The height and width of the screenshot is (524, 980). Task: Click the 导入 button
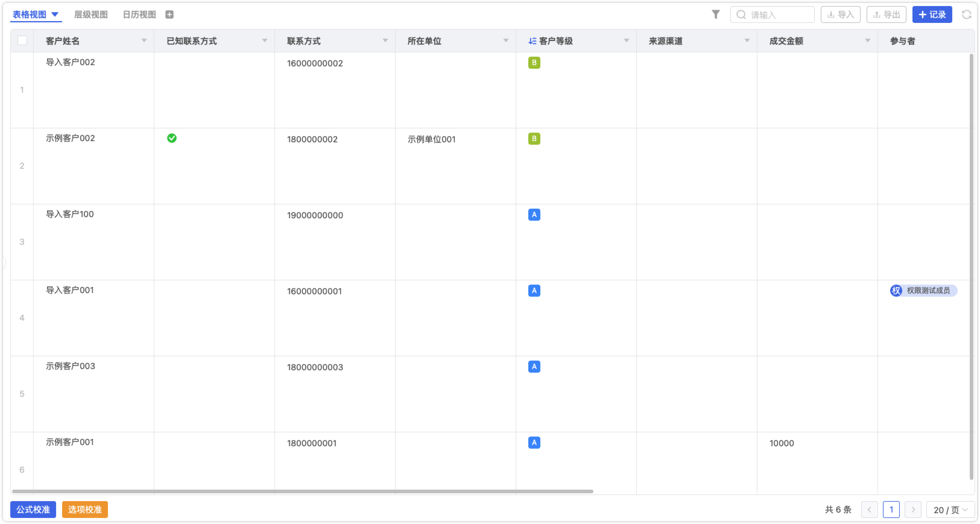[841, 14]
